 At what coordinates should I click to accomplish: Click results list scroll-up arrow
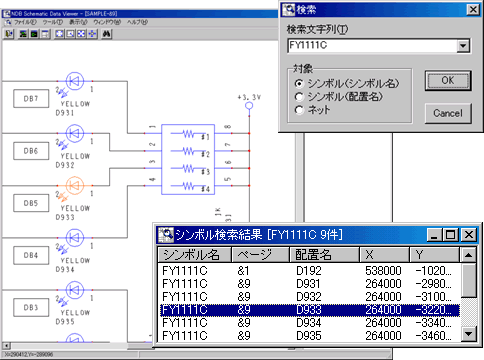tap(468, 255)
